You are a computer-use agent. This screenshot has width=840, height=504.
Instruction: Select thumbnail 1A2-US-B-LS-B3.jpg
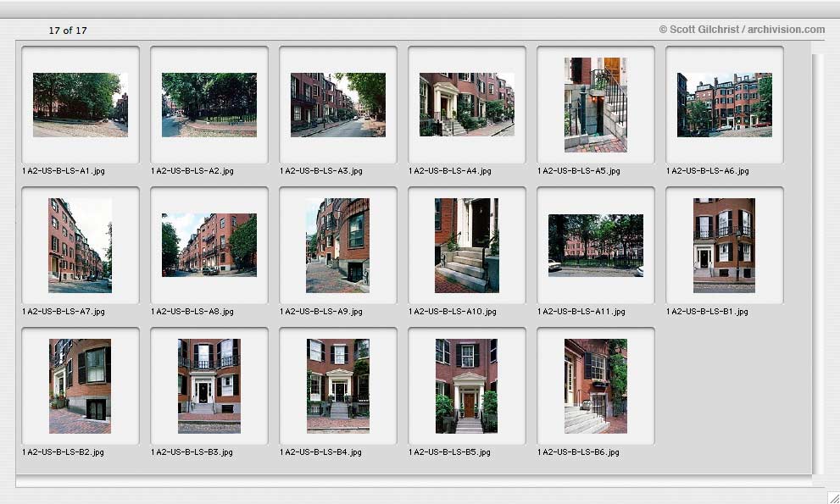click(x=209, y=386)
